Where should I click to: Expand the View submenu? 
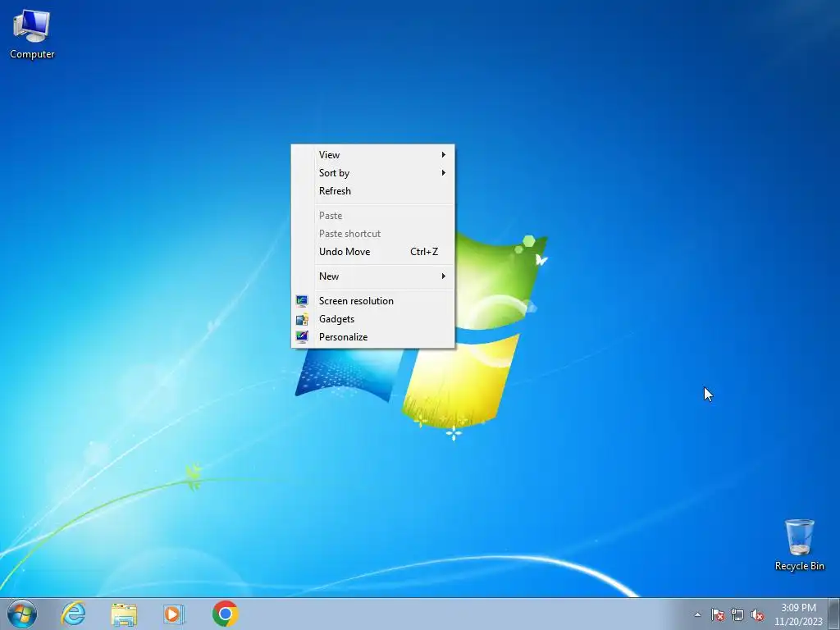[x=373, y=155]
